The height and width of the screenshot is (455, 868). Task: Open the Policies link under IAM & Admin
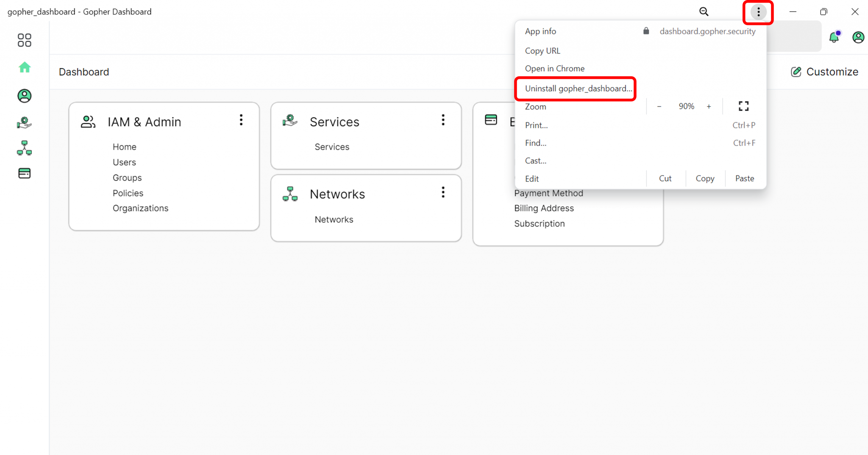(128, 193)
